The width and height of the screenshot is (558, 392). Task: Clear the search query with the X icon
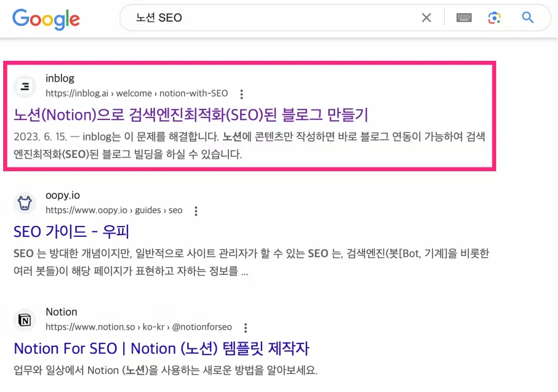pos(426,17)
